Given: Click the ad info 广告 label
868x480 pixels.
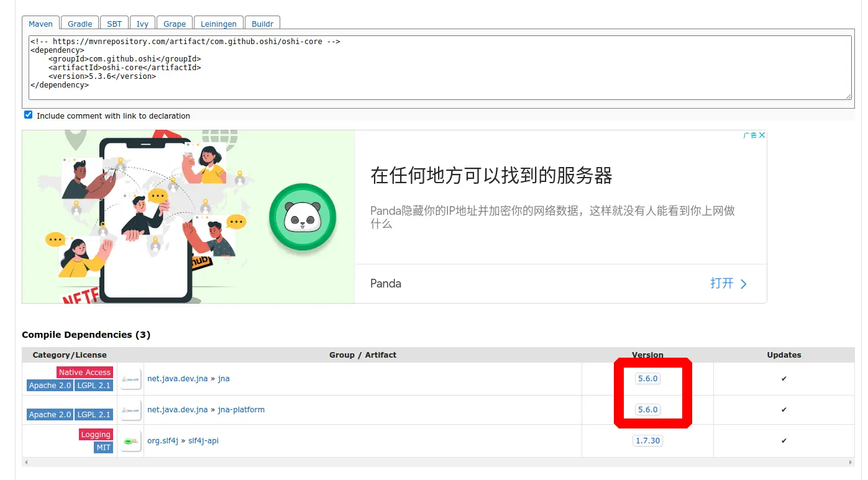Looking at the screenshot, I should (x=750, y=135).
